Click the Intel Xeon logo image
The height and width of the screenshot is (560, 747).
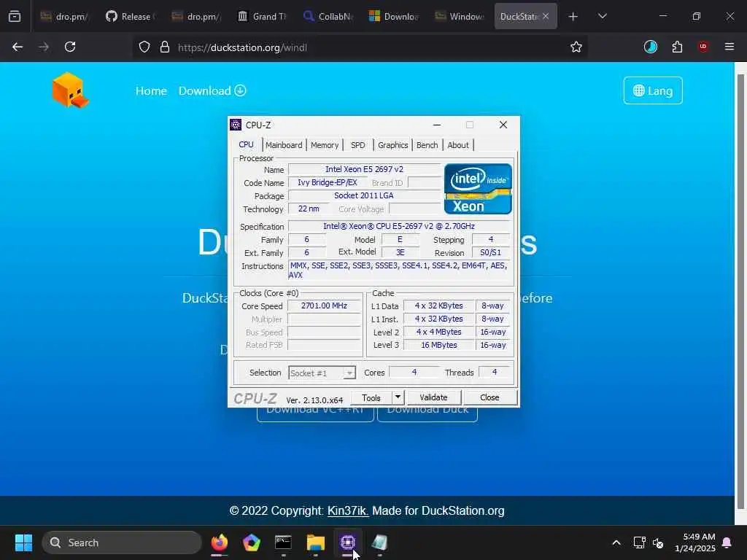(478, 189)
